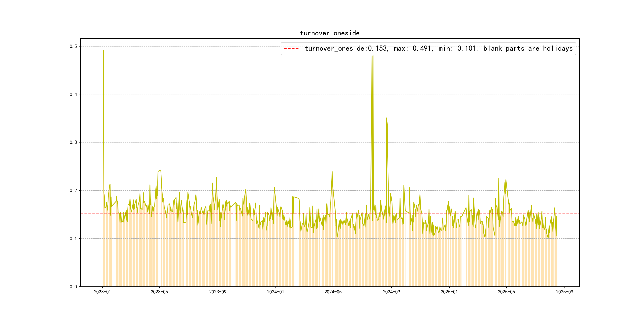The width and height of the screenshot is (644, 322).
Task: Click the red dashed legend line sample
Action: click(291, 48)
